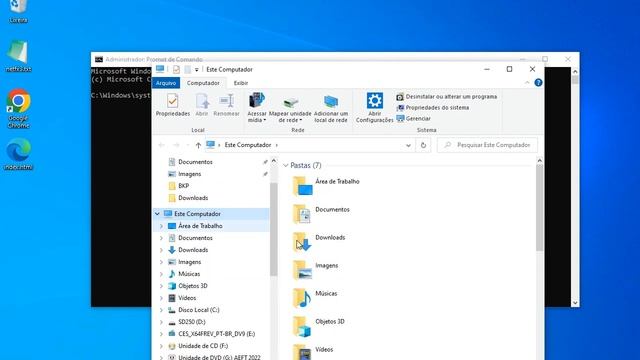This screenshot has height=360, width=640.
Task: Click main pane vertical scrollbar thumb
Action: (539, 208)
